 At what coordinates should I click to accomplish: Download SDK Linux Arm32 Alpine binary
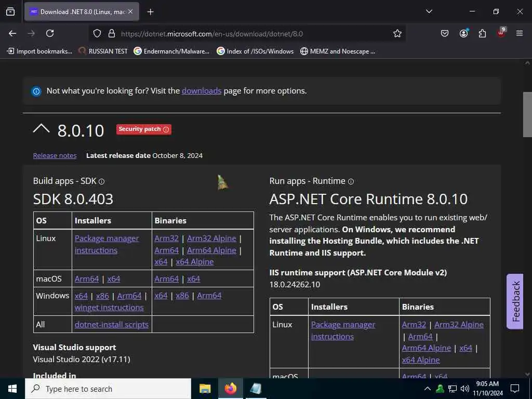[x=211, y=238]
